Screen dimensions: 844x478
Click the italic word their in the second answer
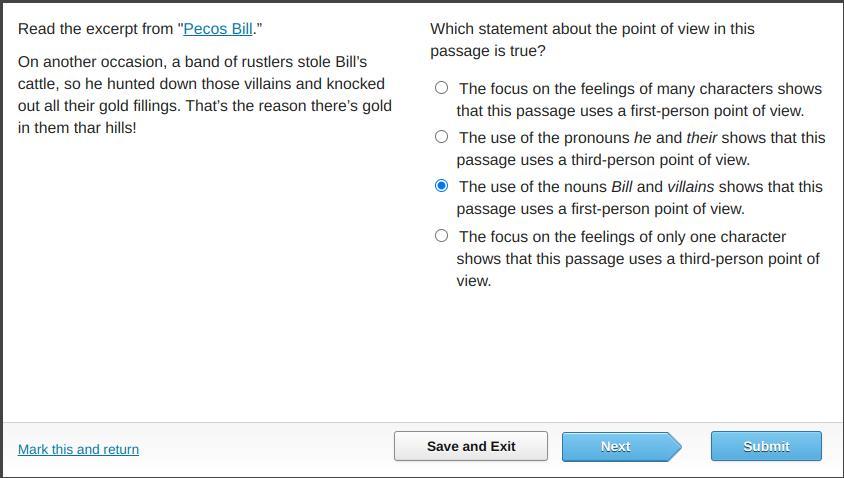[703, 138]
